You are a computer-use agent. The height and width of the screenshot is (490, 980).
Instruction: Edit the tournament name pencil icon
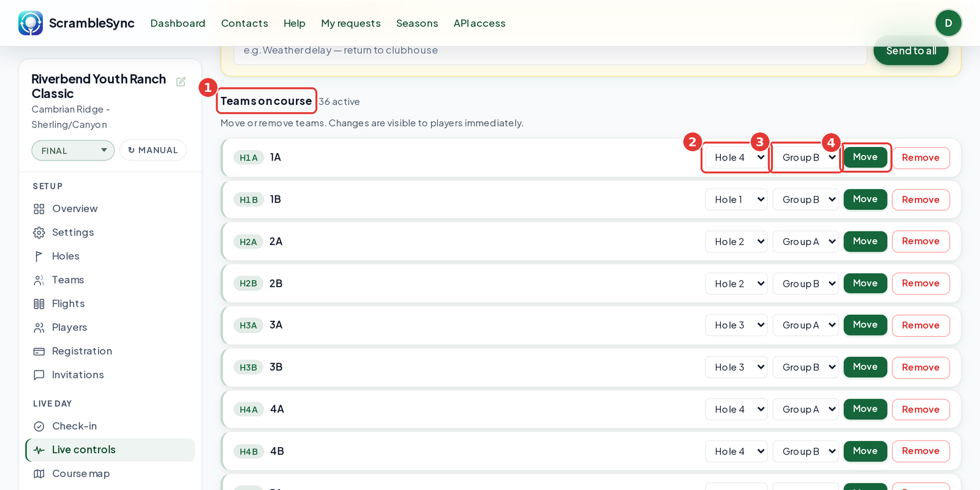181,81
